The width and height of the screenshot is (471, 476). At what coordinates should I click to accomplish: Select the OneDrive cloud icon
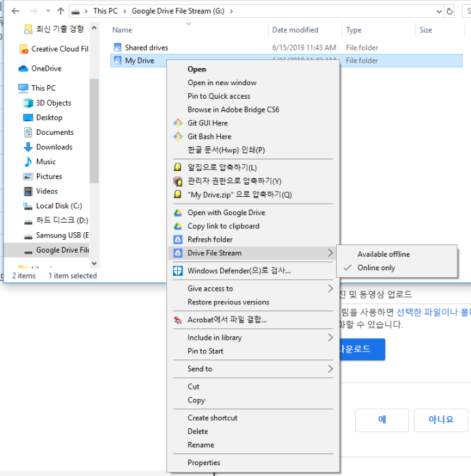(23, 69)
